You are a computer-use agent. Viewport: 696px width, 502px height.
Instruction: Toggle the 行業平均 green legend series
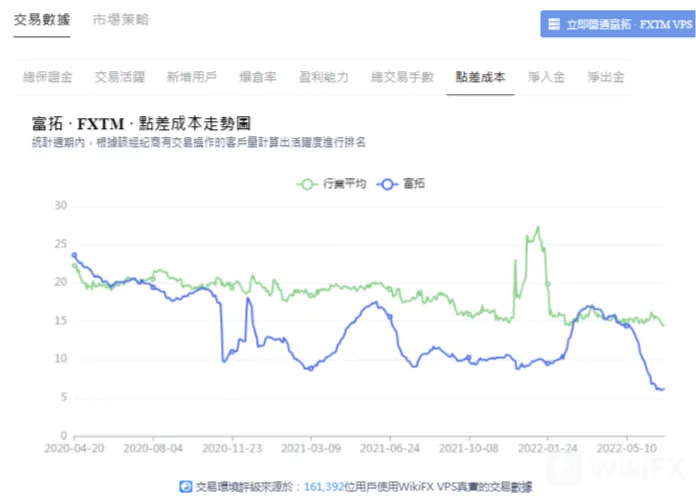pos(331,184)
